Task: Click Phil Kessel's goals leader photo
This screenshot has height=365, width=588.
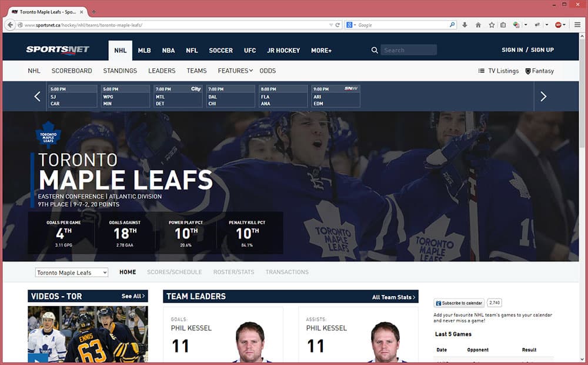Action: point(250,341)
